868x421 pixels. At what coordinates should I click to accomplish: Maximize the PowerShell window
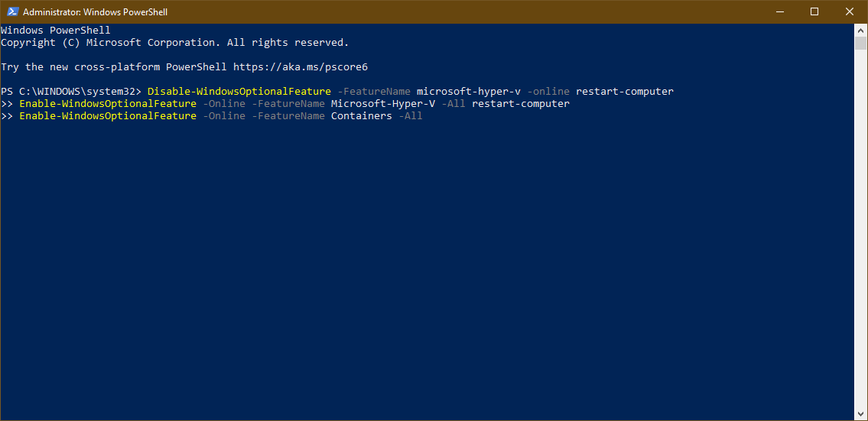pyautogui.click(x=814, y=11)
